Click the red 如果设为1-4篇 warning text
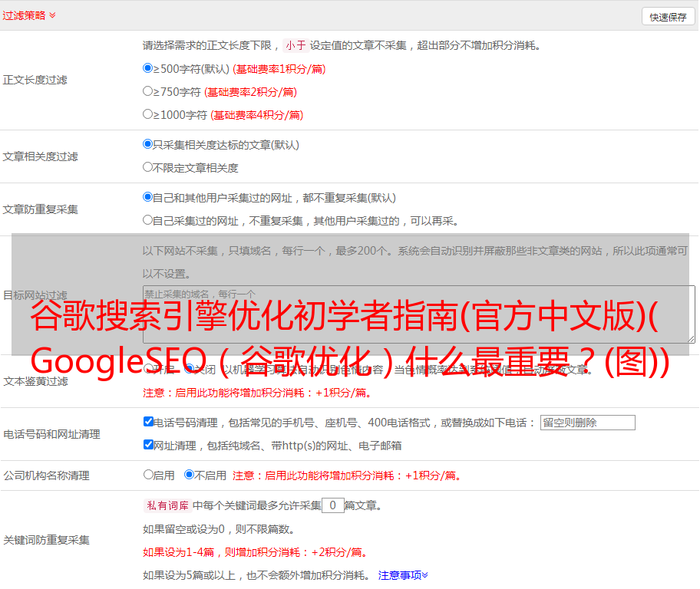 pyautogui.click(x=256, y=552)
